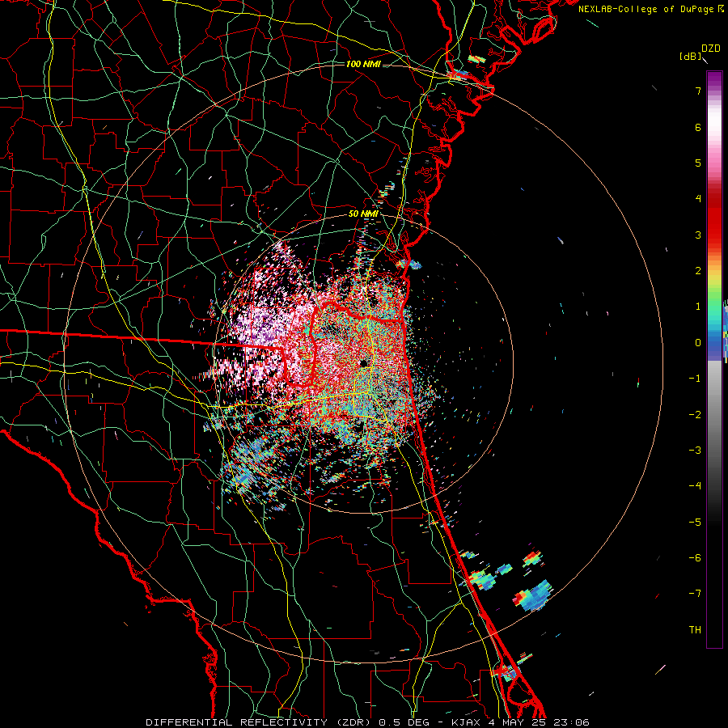
Task: Click the "6" value on the color scale
Action: tap(698, 127)
